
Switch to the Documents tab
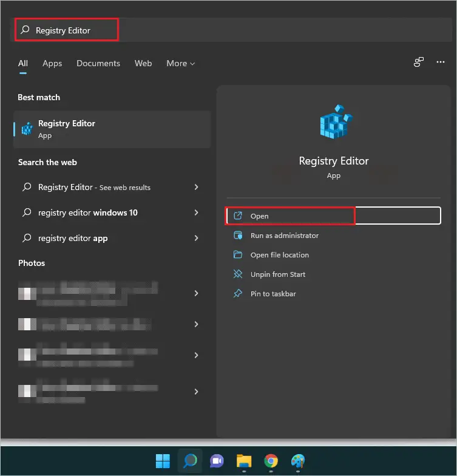click(x=98, y=63)
